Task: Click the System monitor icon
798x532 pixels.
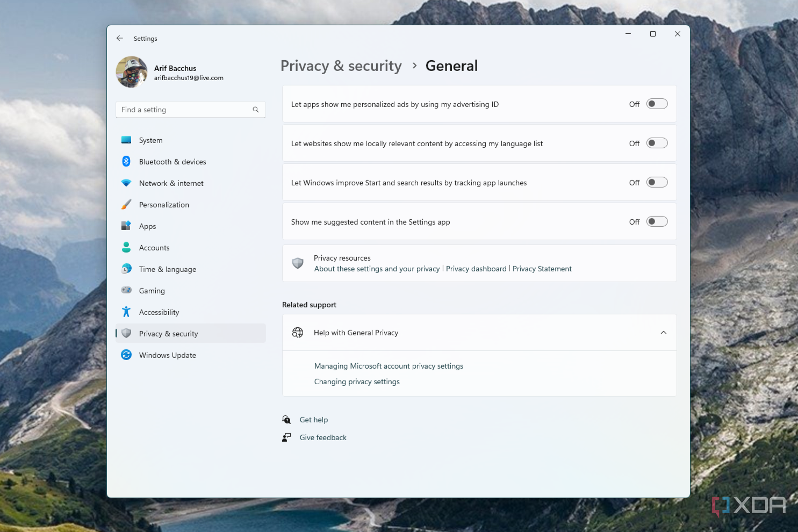Action: pos(126,140)
